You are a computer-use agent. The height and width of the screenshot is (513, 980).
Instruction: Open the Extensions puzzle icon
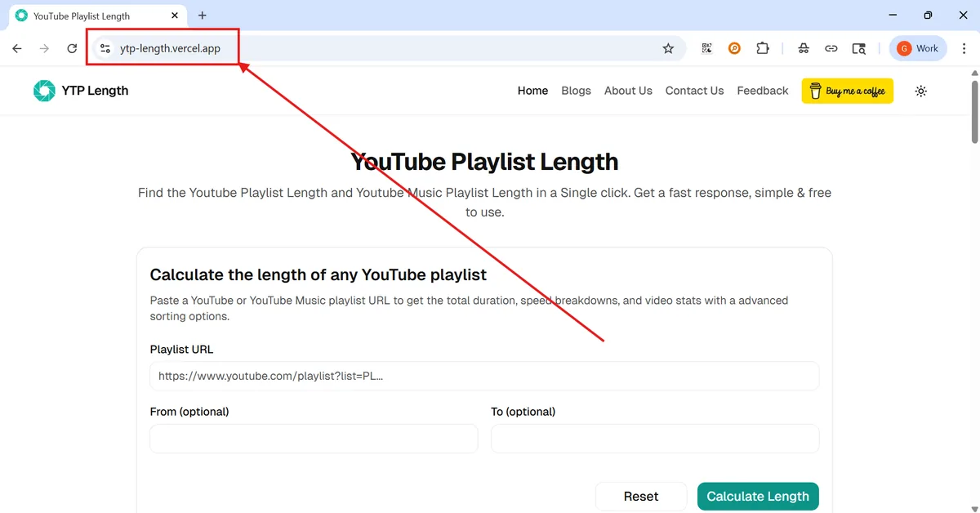[762, 49]
